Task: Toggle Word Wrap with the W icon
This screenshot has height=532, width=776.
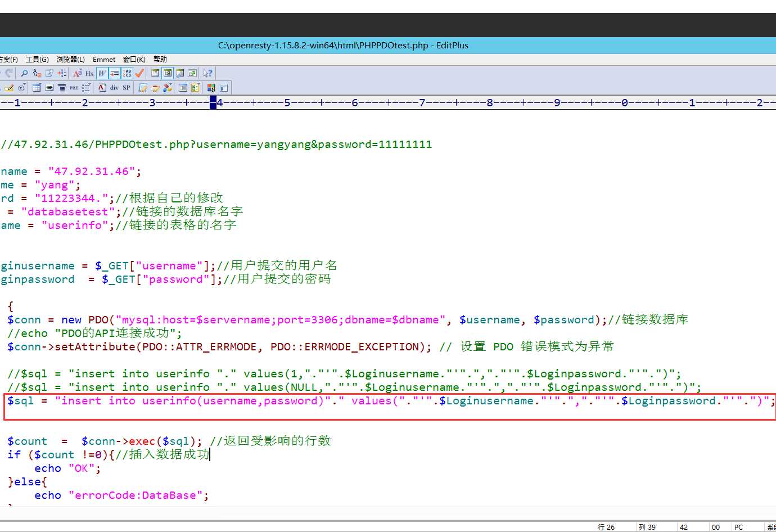Action: pyautogui.click(x=102, y=73)
